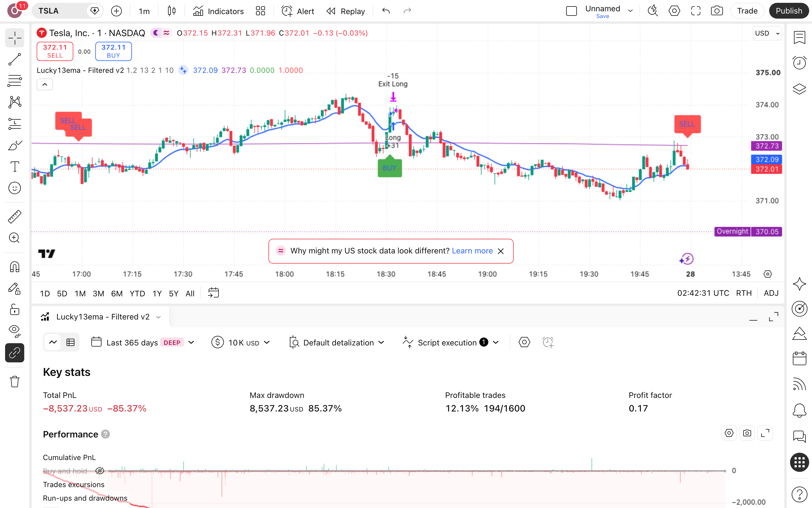
Task: Click the 372.11 SELL button
Action: [x=55, y=51]
